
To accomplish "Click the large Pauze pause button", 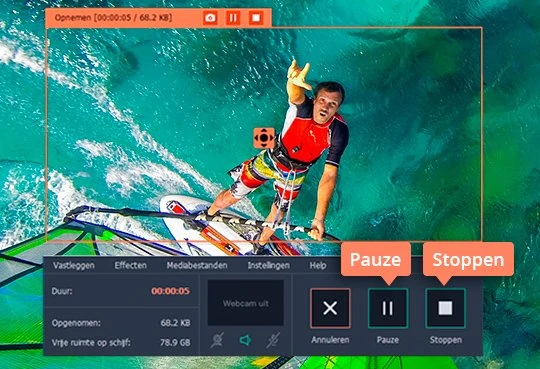I will pos(388,308).
